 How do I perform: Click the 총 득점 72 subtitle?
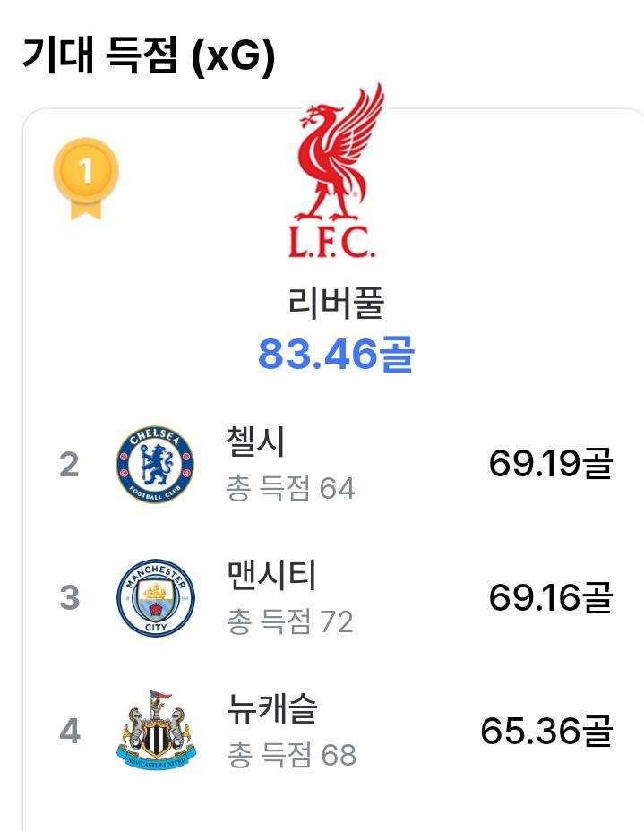coord(290,621)
